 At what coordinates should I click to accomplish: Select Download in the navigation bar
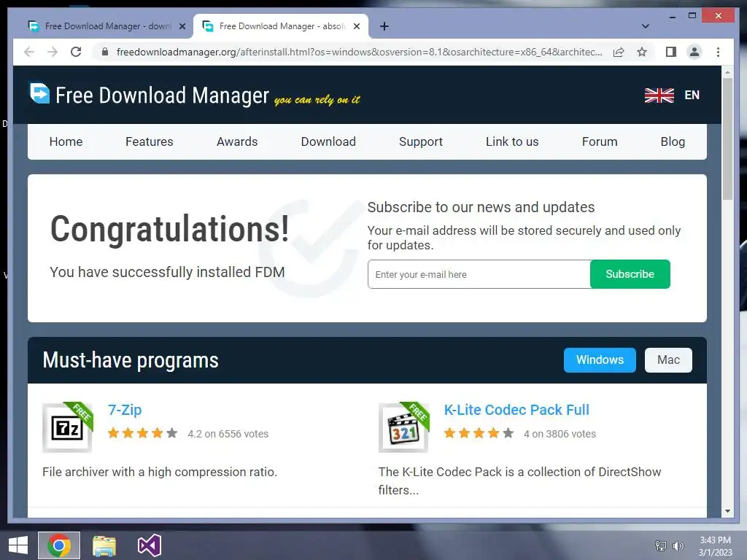pos(328,141)
